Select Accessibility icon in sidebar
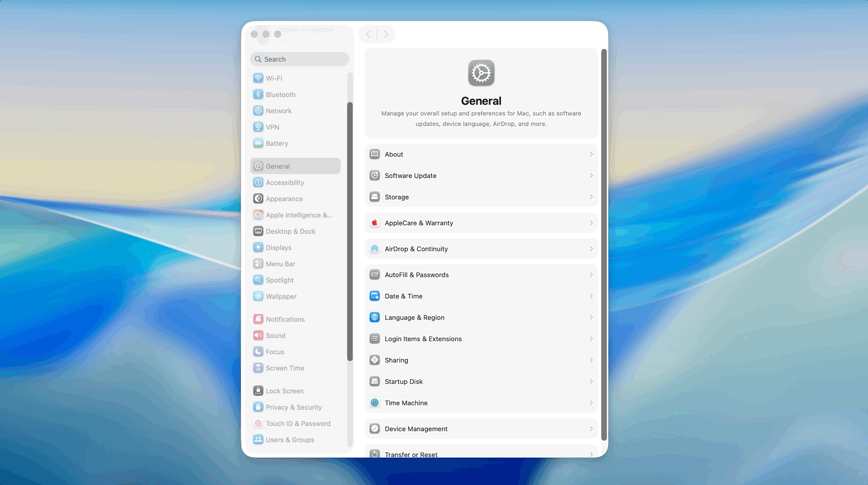 coord(258,183)
